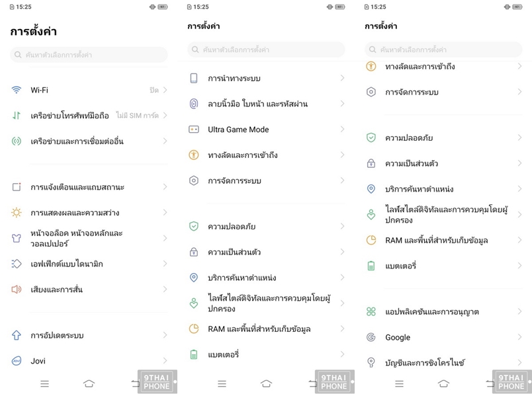Tap the green battery icon in the right screen
Screen dimensions: 532x394
point(371,266)
